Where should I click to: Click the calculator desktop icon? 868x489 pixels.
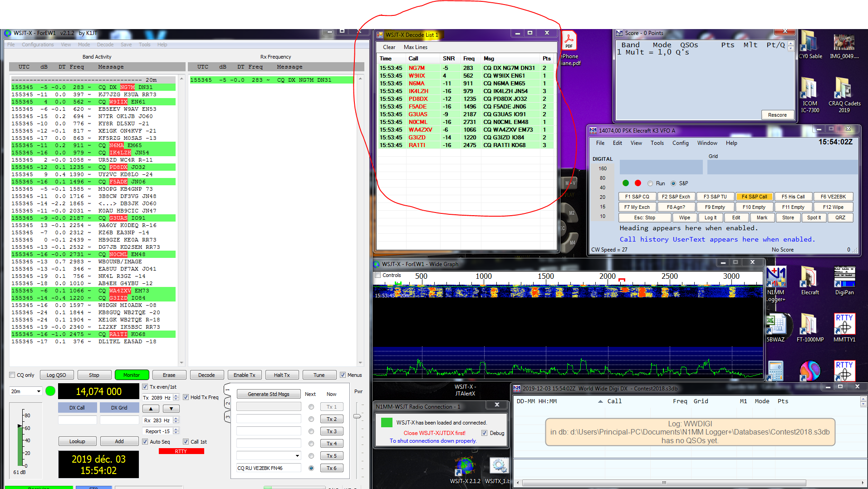[x=775, y=370]
